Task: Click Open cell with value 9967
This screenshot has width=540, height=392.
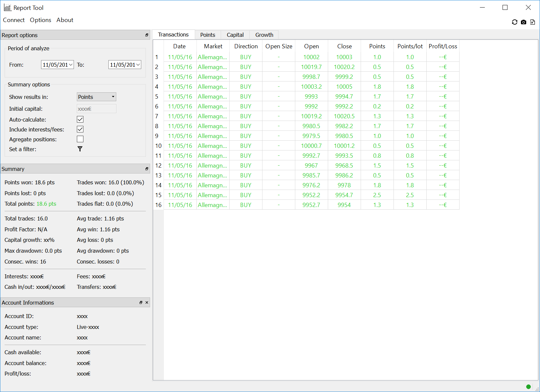Action: 311,166
